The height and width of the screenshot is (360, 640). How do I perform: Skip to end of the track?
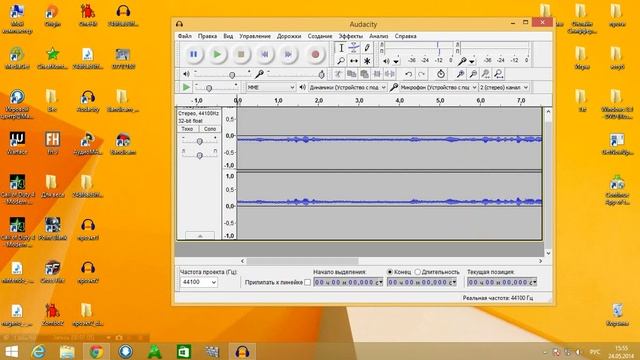(x=288, y=54)
